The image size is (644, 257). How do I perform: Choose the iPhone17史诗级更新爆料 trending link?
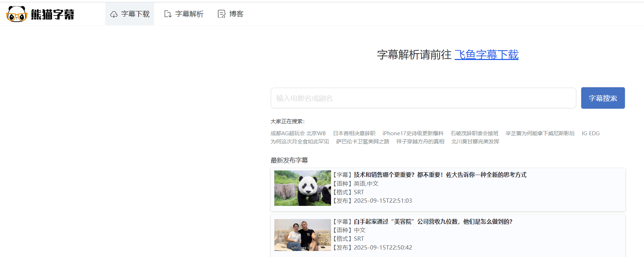click(413, 133)
